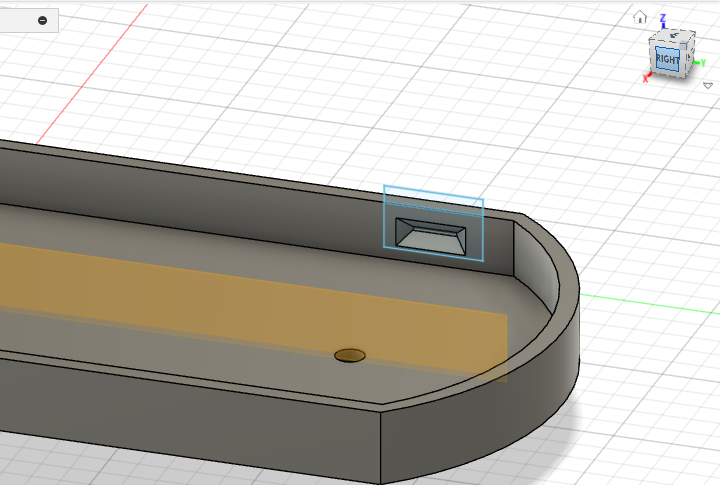720x485 pixels.
Task: Select the small circular hole in the floor
Action: 350,355
